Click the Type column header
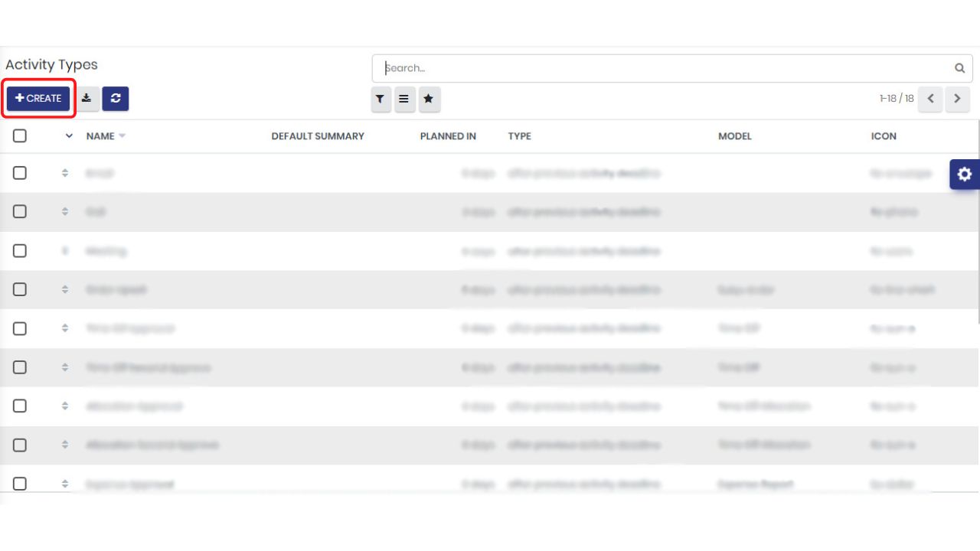980x551 pixels. (520, 136)
